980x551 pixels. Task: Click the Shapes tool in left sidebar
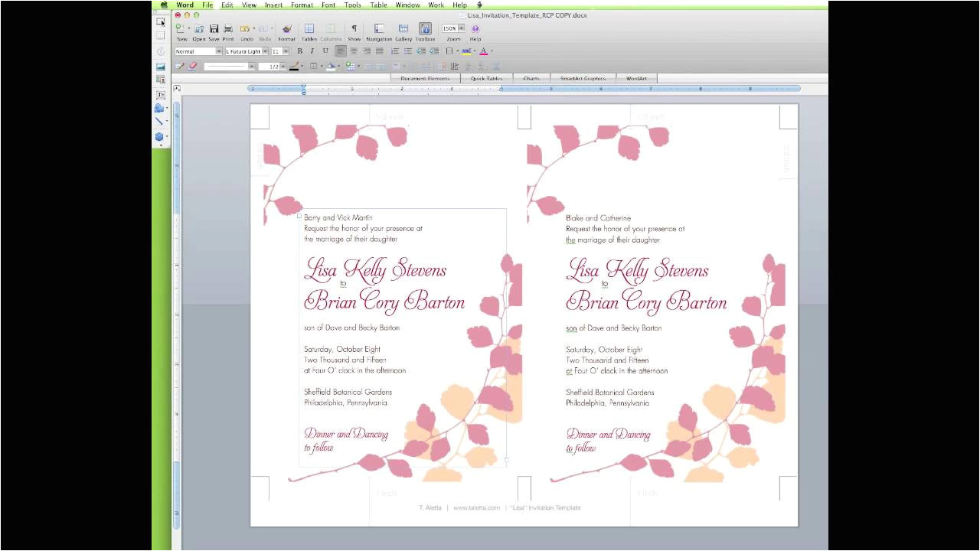(x=159, y=109)
